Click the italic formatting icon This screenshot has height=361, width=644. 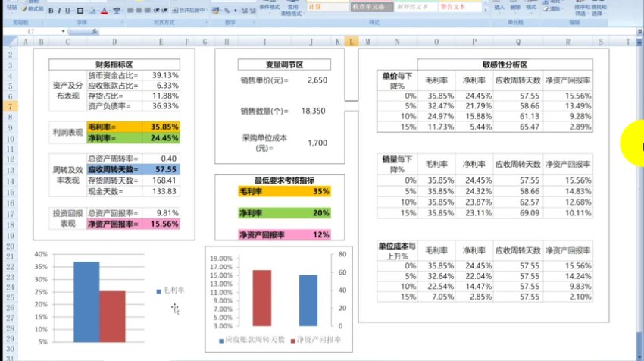(x=60, y=11)
